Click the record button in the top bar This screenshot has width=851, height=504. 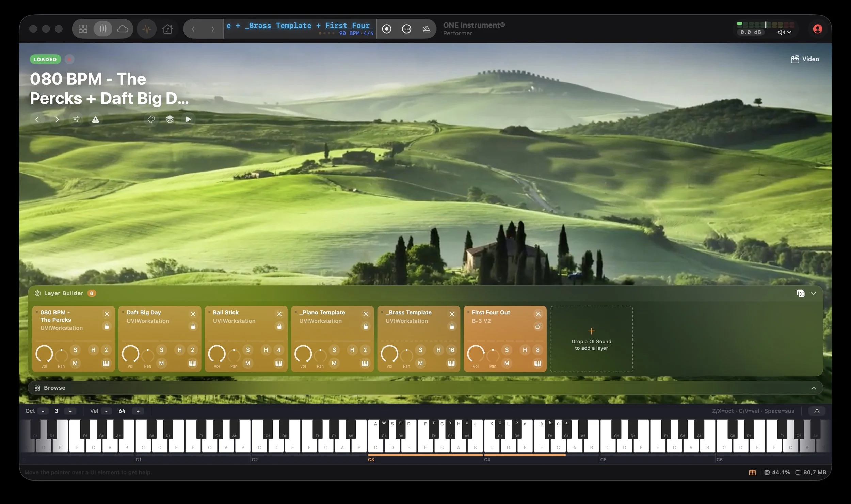(x=386, y=29)
